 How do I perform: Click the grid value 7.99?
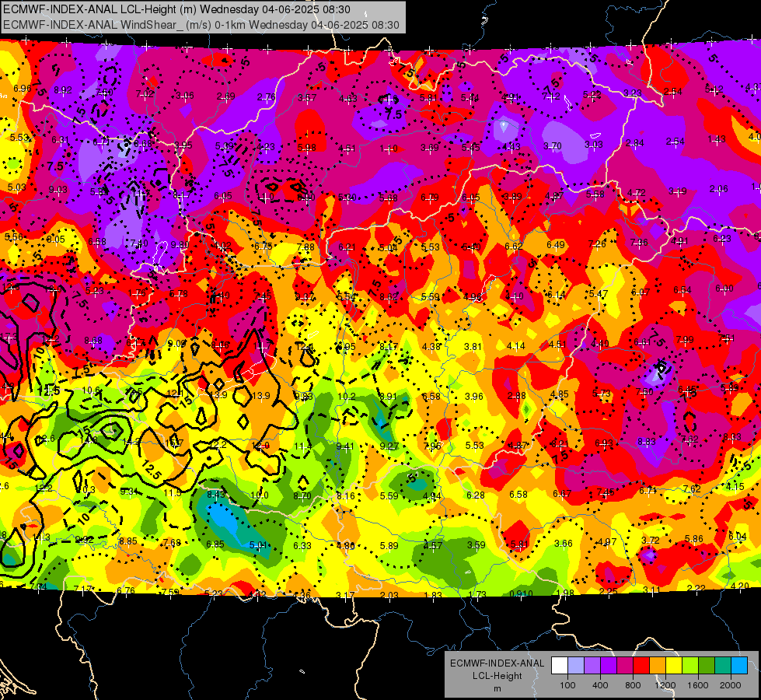coord(685,340)
